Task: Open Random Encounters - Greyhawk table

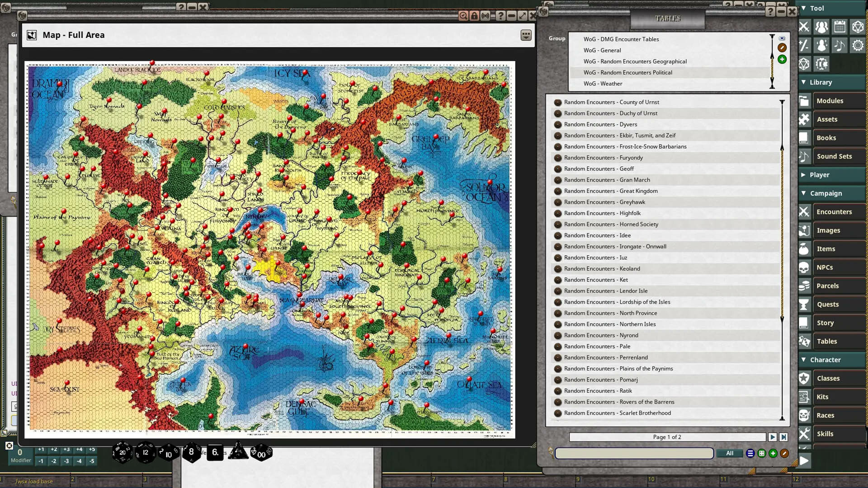Action: click(604, 202)
